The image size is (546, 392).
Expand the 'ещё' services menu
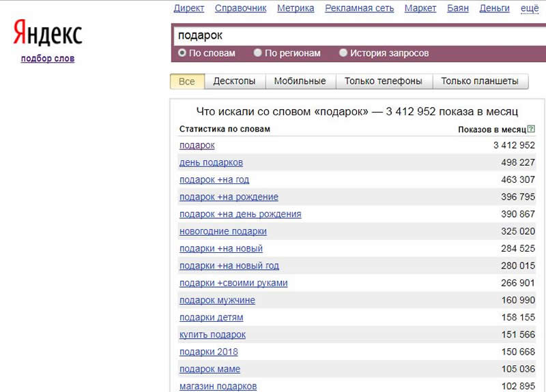coord(530,8)
